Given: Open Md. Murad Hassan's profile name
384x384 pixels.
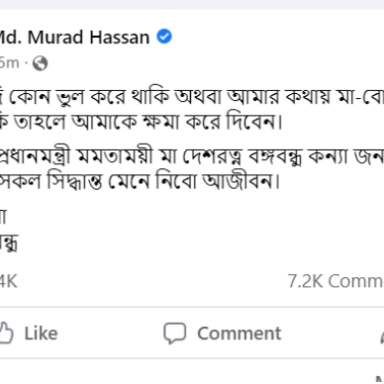Looking at the screenshot, I should 74,37.
